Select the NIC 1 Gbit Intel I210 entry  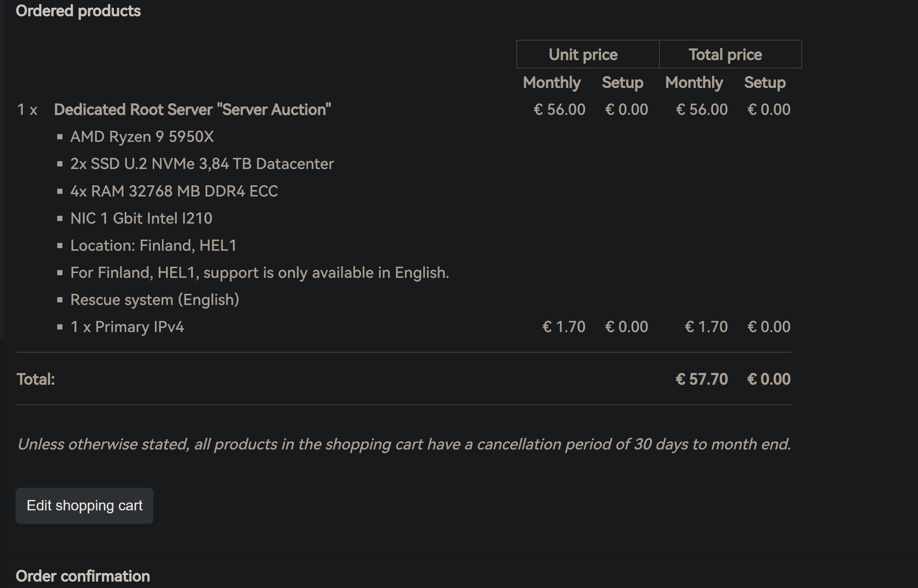point(141,218)
